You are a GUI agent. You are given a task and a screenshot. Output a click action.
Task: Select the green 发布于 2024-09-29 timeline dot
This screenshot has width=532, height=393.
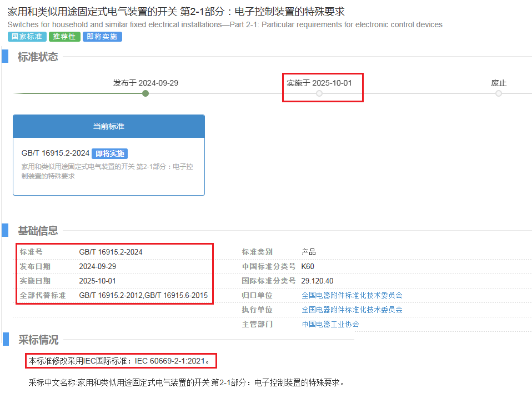[145, 93]
